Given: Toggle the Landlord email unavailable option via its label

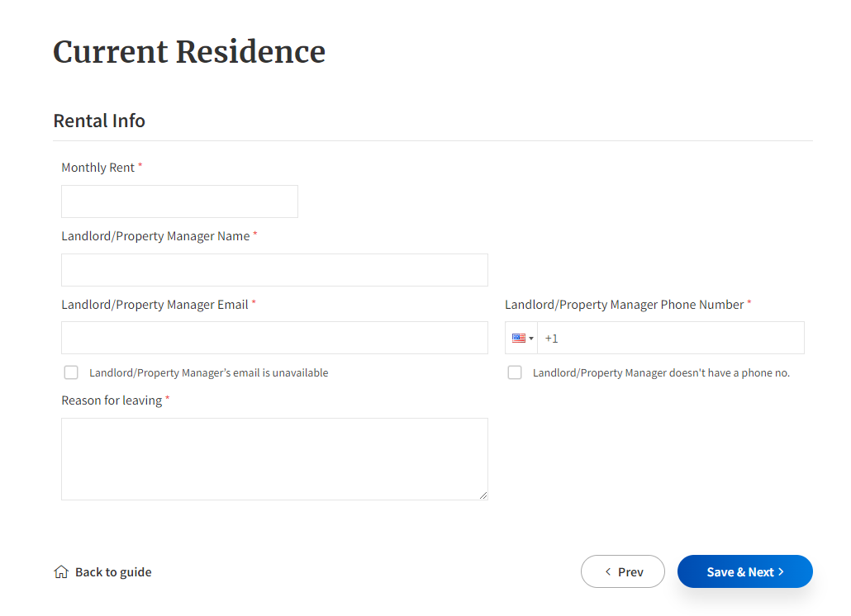Looking at the screenshot, I should pyautogui.click(x=207, y=372).
